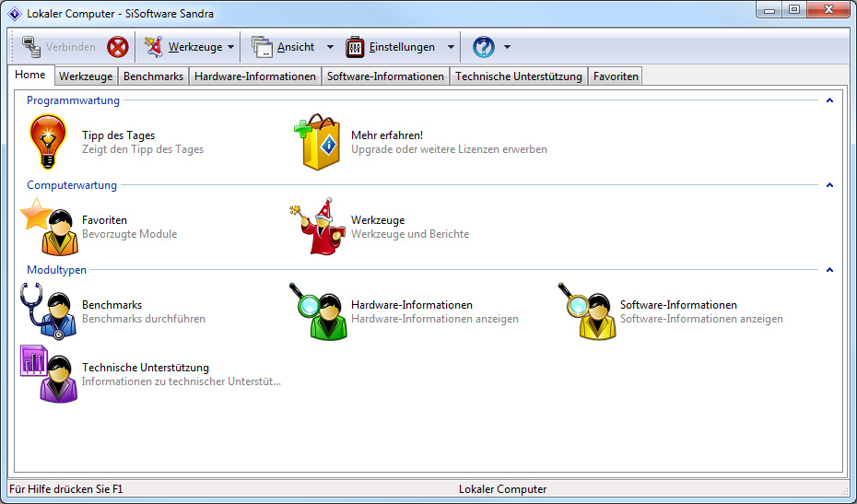857x504 pixels.
Task: Open the Benchmarks stethoscope icon
Action: tap(49, 311)
